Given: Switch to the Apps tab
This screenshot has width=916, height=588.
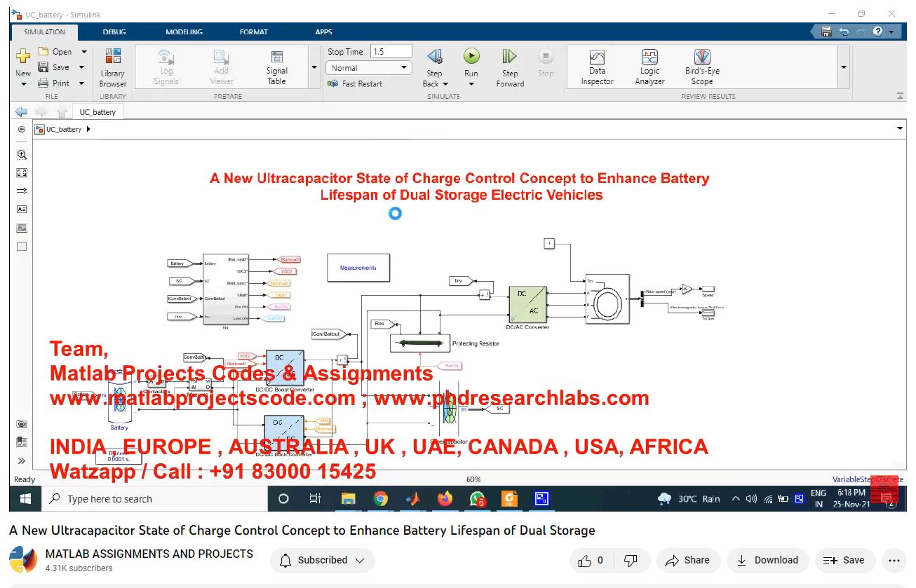Looking at the screenshot, I should (323, 32).
